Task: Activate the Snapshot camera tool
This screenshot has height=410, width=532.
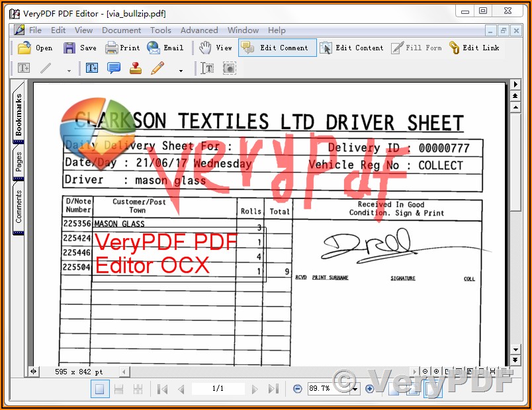Action: click(x=230, y=68)
